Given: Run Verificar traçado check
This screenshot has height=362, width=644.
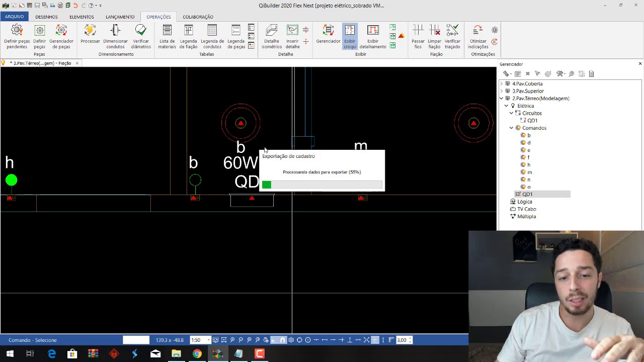Looking at the screenshot, I should [x=452, y=37].
